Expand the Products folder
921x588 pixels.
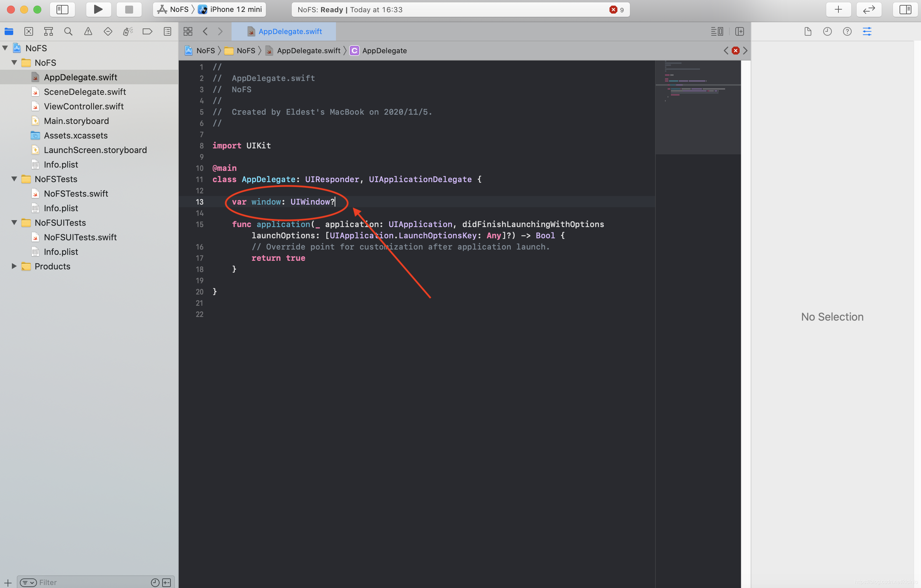point(14,266)
